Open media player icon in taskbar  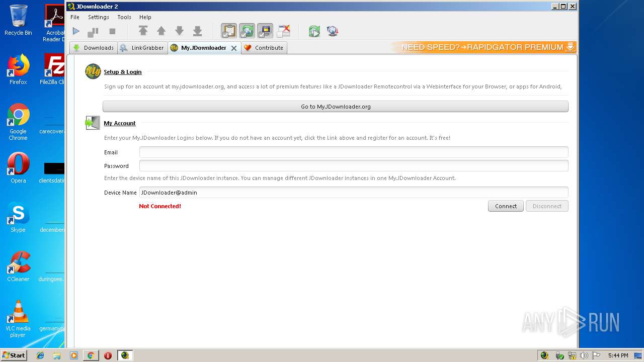click(x=74, y=355)
